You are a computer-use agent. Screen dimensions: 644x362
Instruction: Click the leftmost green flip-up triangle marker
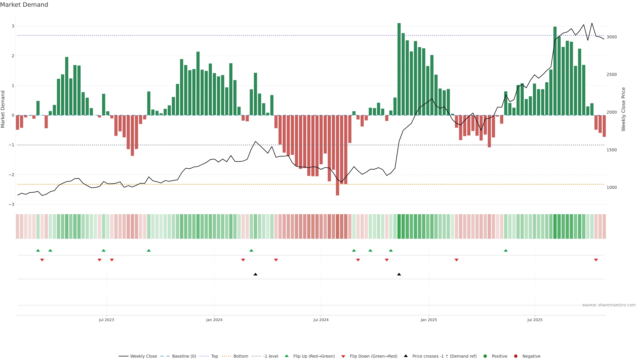[38, 250]
